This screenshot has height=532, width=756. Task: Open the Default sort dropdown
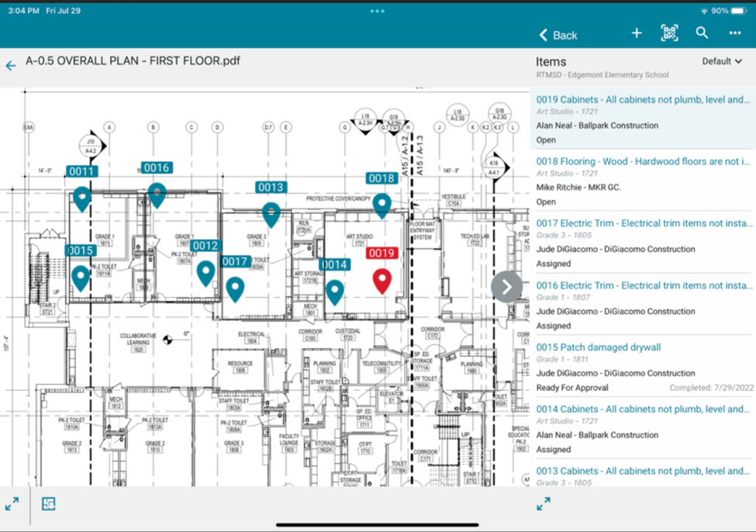[x=722, y=61]
